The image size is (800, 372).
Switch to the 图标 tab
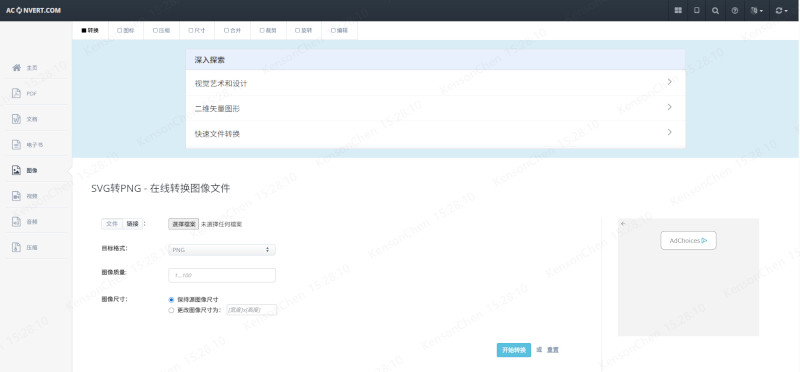click(x=126, y=31)
